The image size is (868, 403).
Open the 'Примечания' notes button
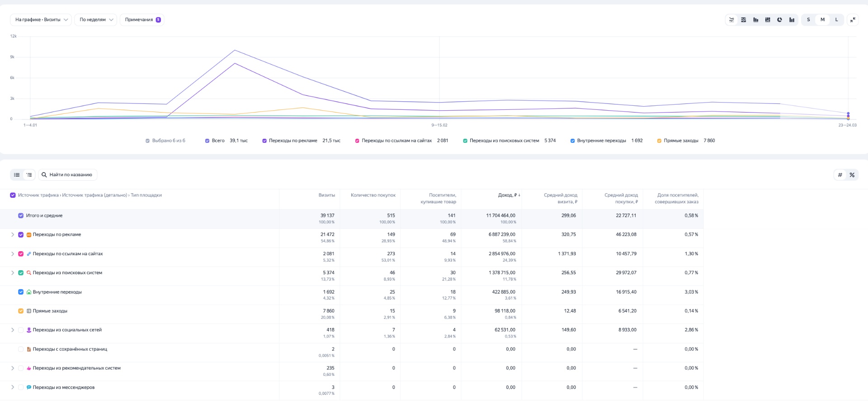tap(142, 20)
